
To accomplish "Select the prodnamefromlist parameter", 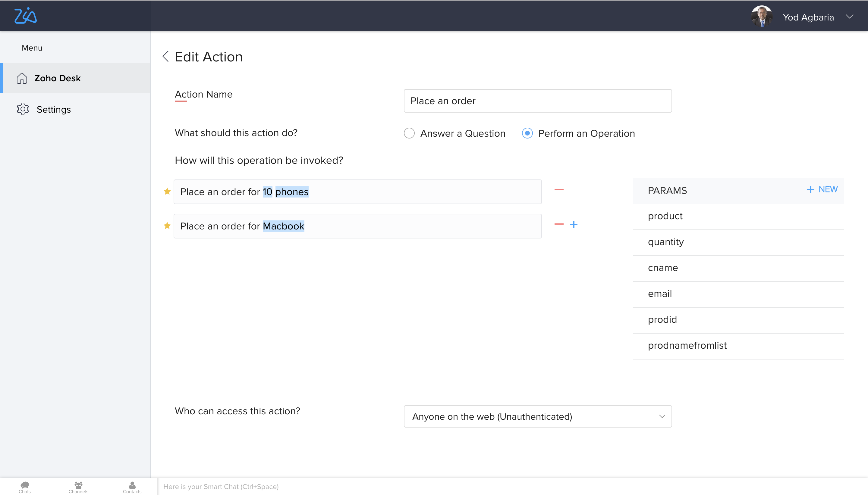I will (687, 345).
